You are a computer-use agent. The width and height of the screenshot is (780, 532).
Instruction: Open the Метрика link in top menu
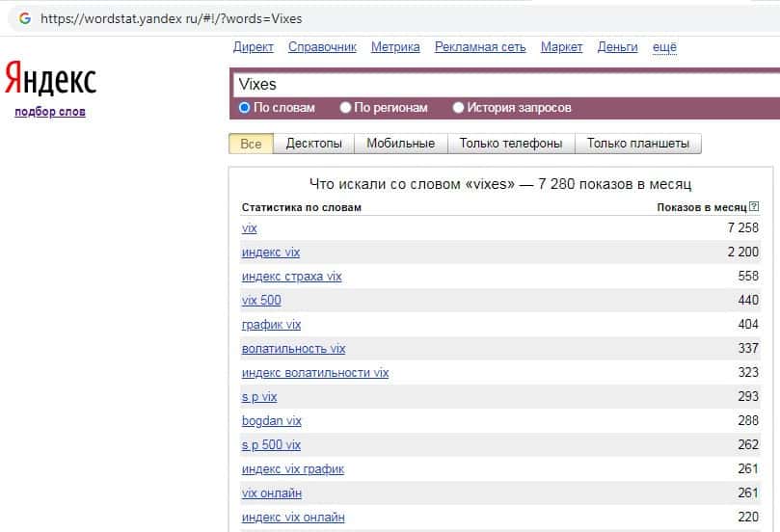(395, 46)
